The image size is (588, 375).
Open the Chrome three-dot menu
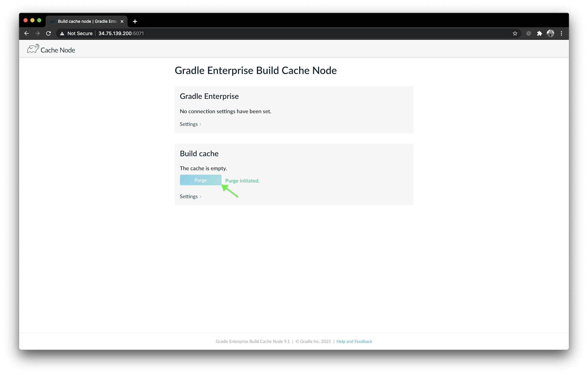point(562,33)
